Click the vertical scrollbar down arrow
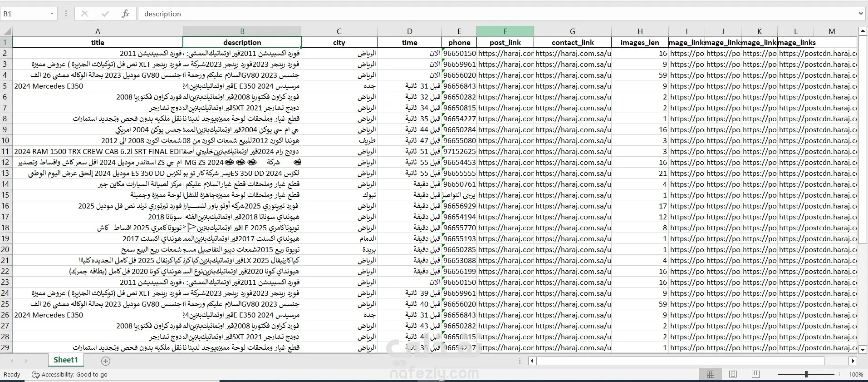Image resolution: width=868 pixels, height=382 pixels. pos(863,349)
